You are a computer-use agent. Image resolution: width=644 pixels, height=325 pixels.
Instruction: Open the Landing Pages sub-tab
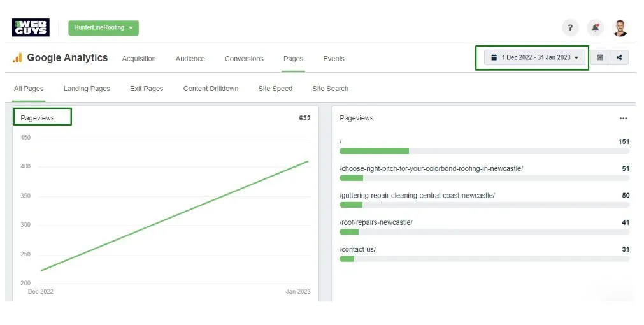click(87, 89)
